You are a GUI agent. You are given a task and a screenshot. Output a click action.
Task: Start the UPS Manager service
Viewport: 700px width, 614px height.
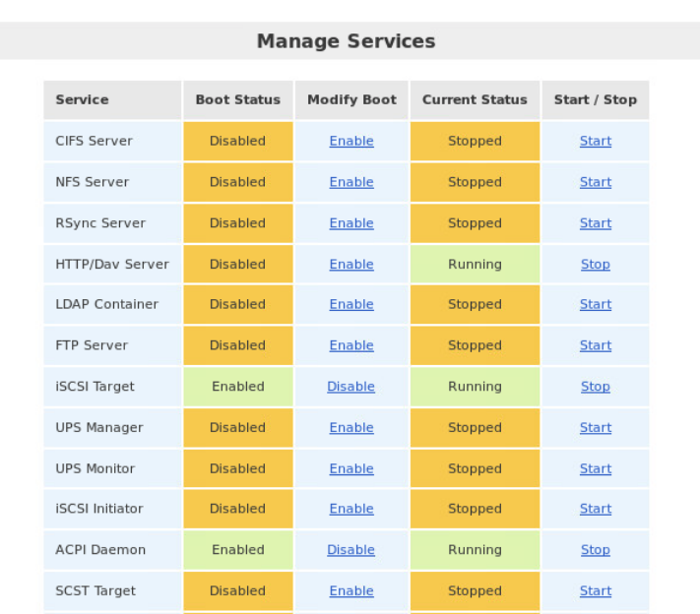(595, 428)
